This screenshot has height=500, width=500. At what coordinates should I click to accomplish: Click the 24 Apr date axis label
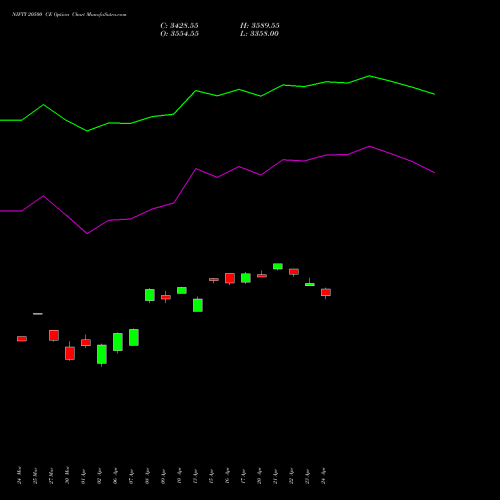tap(323, 476)
